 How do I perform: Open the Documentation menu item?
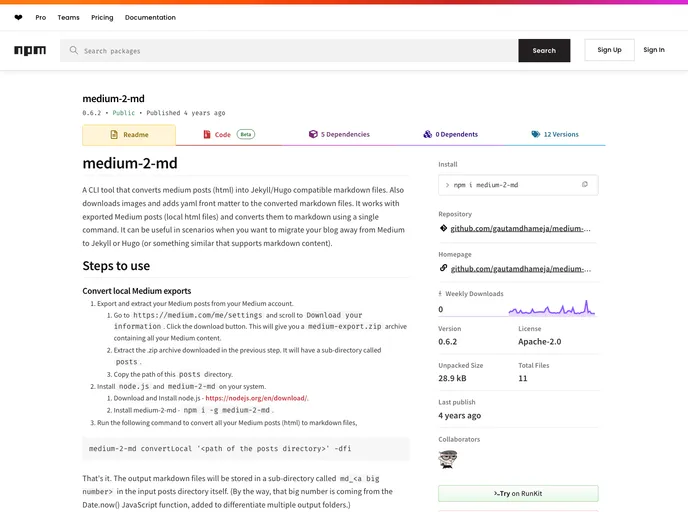coord(150,18)
